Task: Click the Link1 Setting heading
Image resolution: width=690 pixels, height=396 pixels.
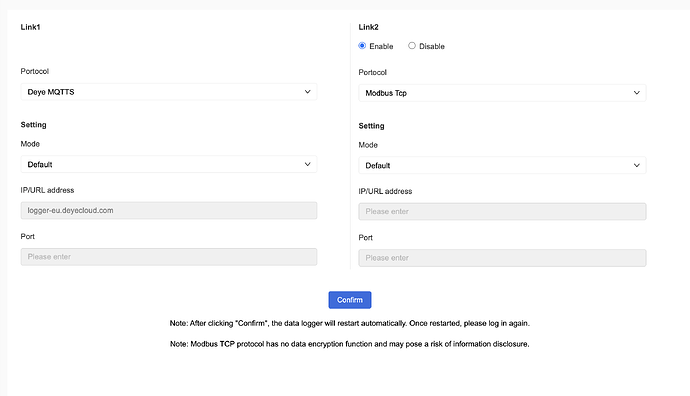Action: coord(33,125)
